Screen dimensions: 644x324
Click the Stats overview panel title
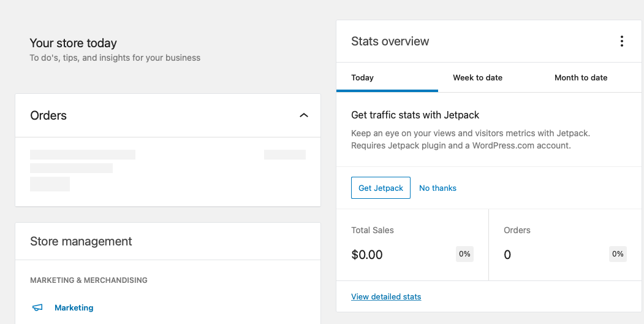pos(390,41)
